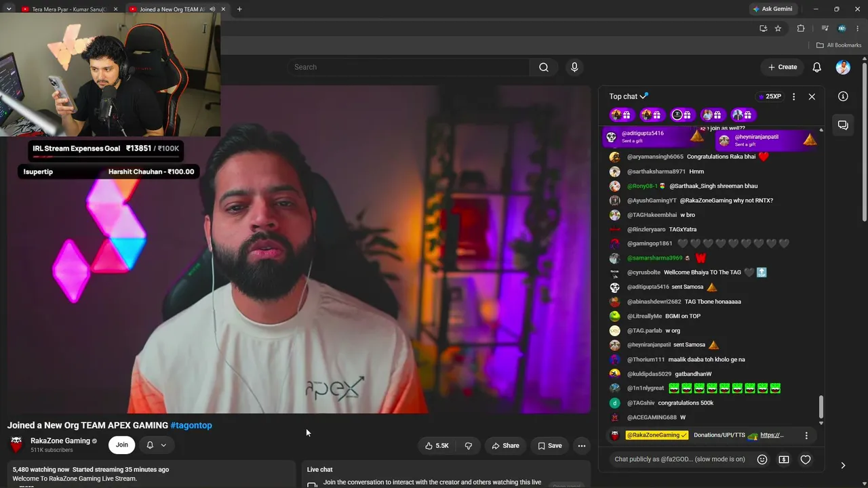Open browser media controls icon

coord(825,28)
